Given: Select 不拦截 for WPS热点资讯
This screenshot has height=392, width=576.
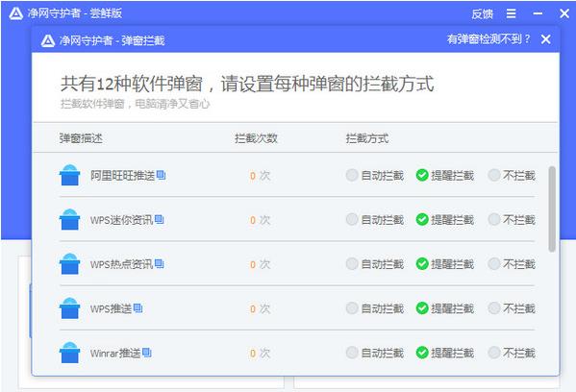Looking at the screenshot, I should (512, 264).
